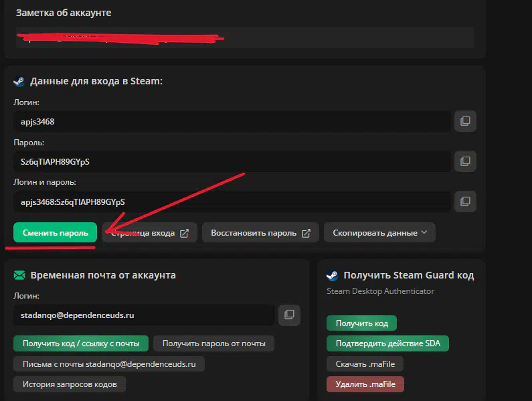Open Письма с почты stadanqo@dependenceuds.ru

[108, 364]
